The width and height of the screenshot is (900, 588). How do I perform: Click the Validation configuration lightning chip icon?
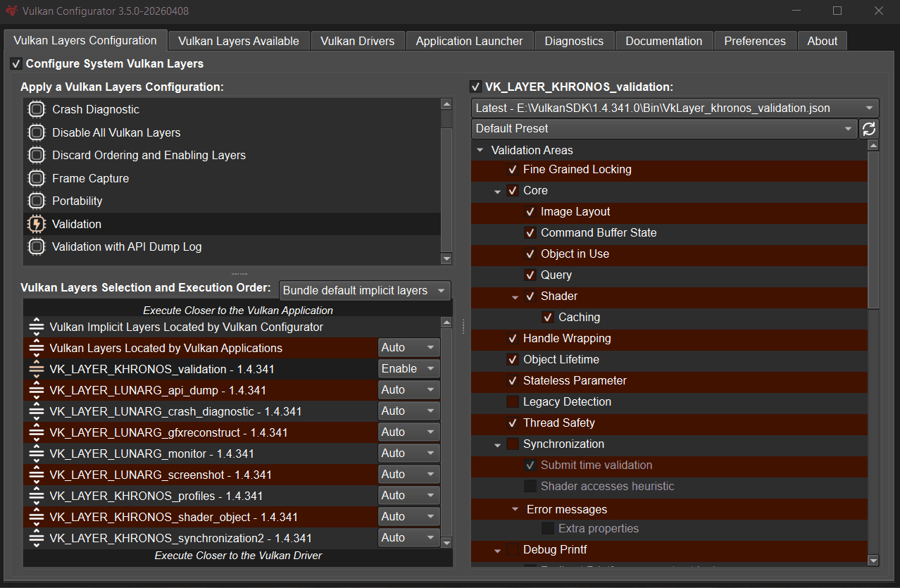[x=37, y=224]
